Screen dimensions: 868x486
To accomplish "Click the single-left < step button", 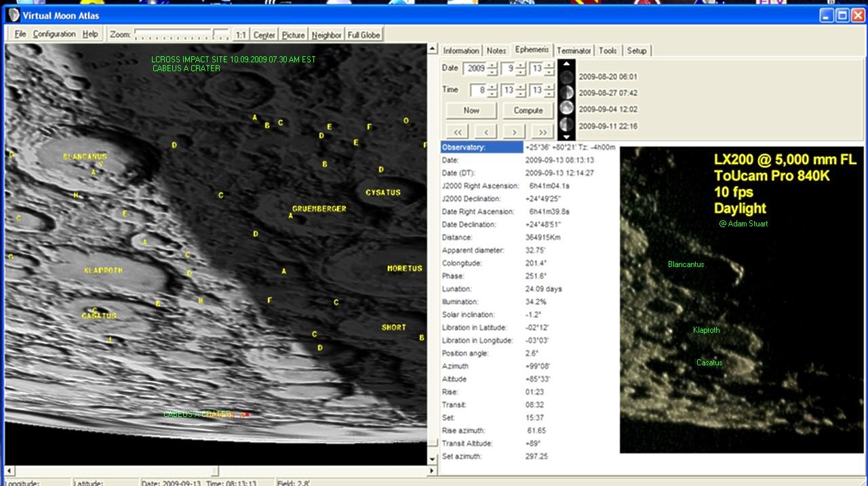I will (x=486, y=131).
